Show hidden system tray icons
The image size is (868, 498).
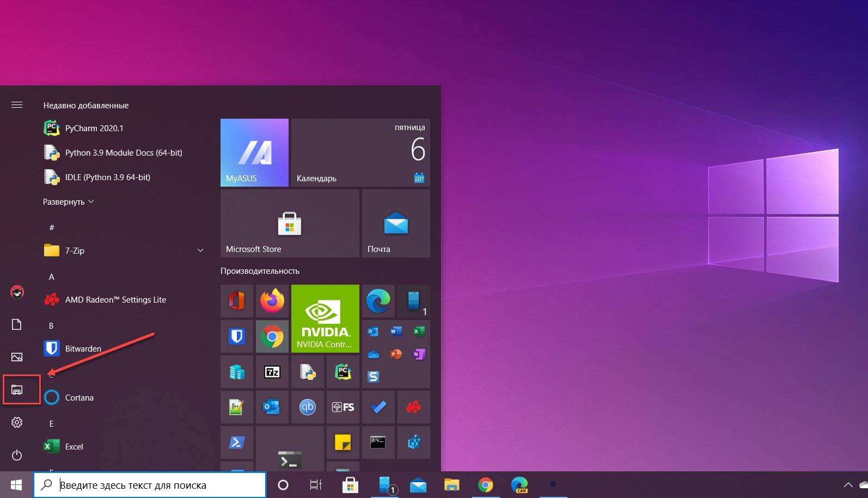click(x=848, y=485)
